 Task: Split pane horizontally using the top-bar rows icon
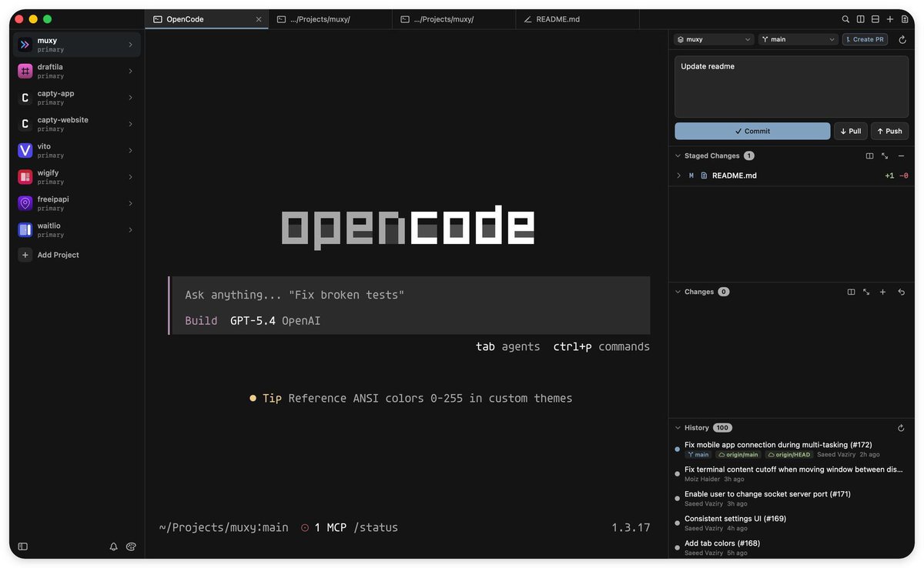(875, 19)
